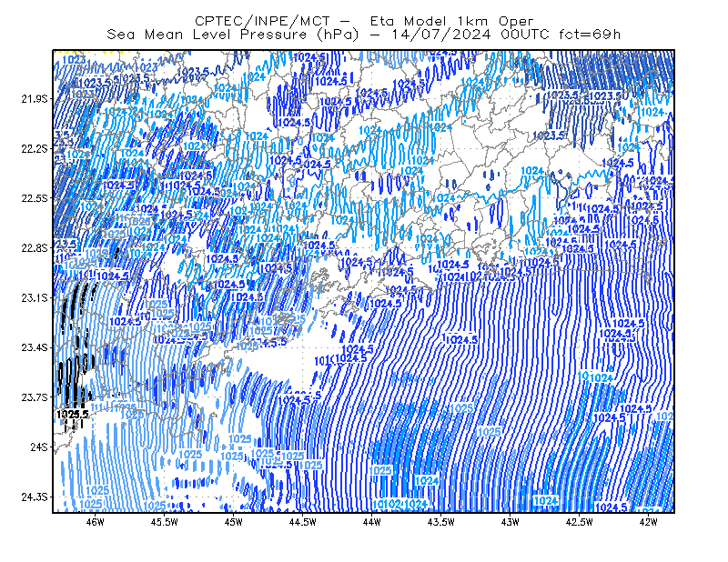Image resolution: width=728 pixels, height=562 pixels.
Task: Click latitude label 23.1S
Action: pos(34,297)
